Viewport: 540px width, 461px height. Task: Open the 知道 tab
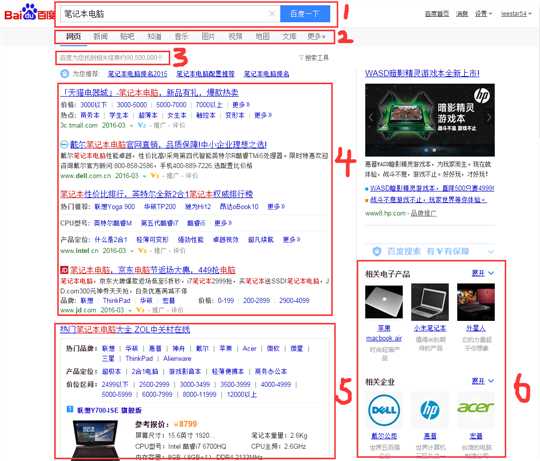154,36
